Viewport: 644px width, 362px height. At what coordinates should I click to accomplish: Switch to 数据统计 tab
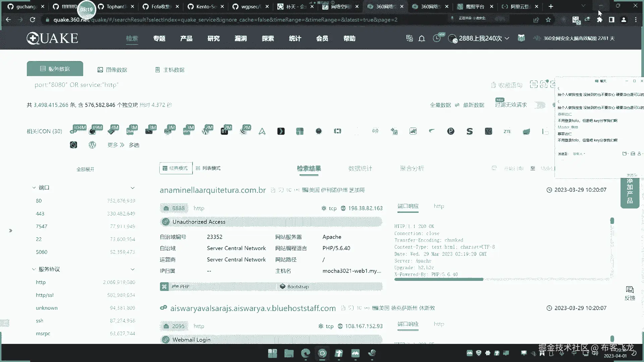pos(360,168)
